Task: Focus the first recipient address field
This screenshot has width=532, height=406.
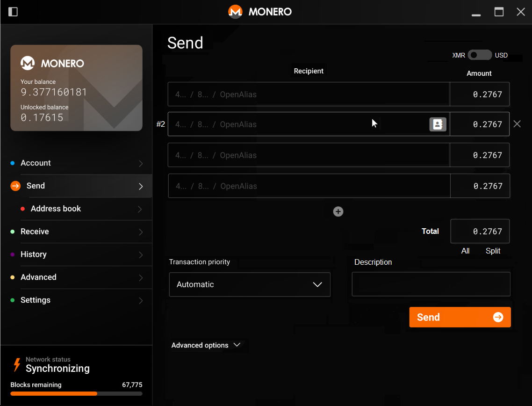Action: click(x=309, y=94)
